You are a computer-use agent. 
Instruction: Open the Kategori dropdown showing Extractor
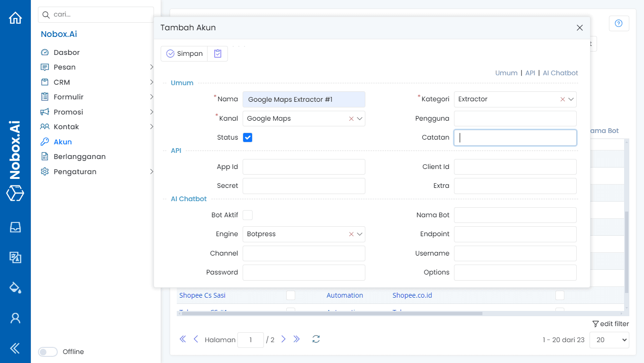click(572, 99)
